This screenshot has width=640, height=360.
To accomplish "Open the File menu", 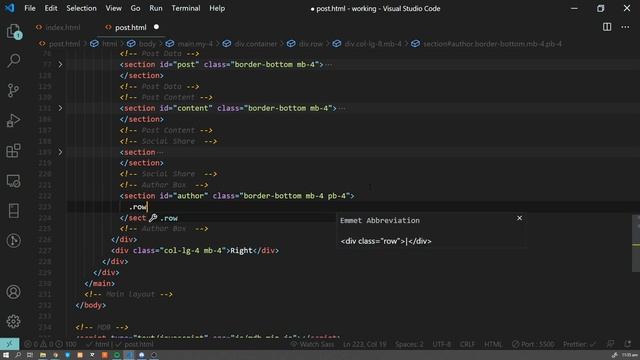I will (x=30, y=8).
